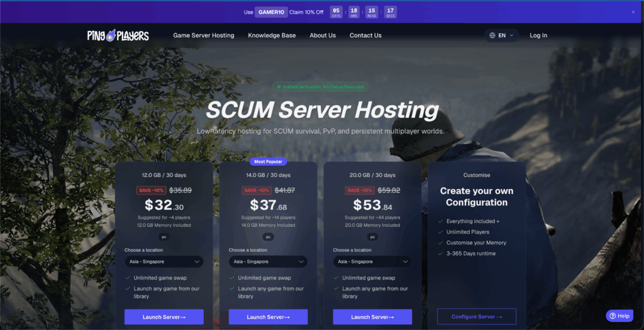Image resolution: width=644 pixels, height=330 pixels.
Task: Click 'Suggested for ~14 players' text
Action: (268, 217)
